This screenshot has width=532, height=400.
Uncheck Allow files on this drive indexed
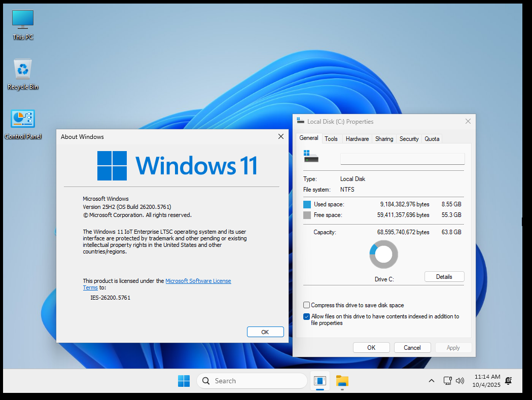coord(306,316)
